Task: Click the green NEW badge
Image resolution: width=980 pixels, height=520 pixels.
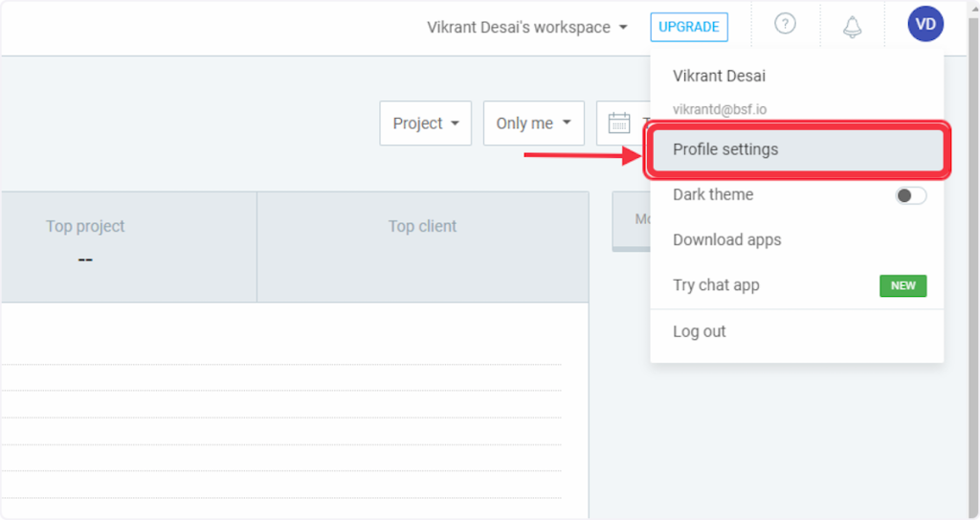Action: (902, 285)
